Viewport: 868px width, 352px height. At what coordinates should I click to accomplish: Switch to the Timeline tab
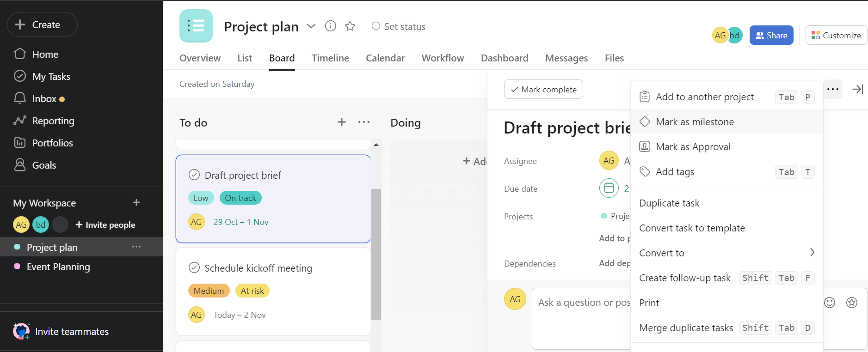click(330, 58)
